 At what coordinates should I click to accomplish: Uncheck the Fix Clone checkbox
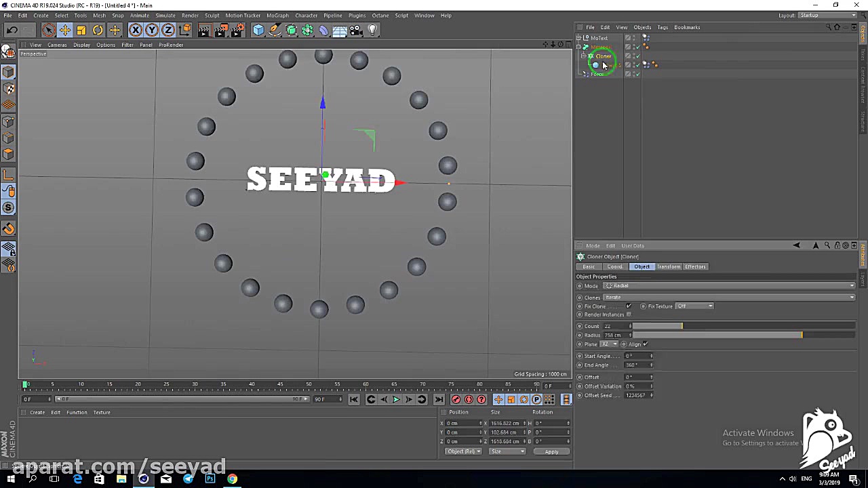[629, 306]
